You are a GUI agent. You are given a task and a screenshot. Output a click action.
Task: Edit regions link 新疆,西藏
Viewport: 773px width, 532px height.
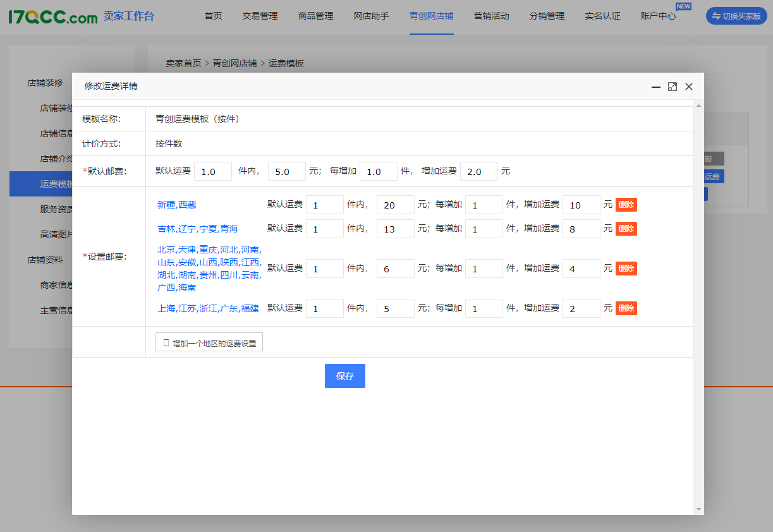176,205
